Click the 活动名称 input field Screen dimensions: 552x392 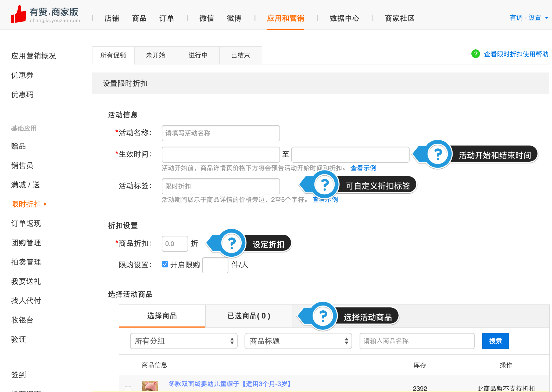pyautogui.click(x=220, y=133)
